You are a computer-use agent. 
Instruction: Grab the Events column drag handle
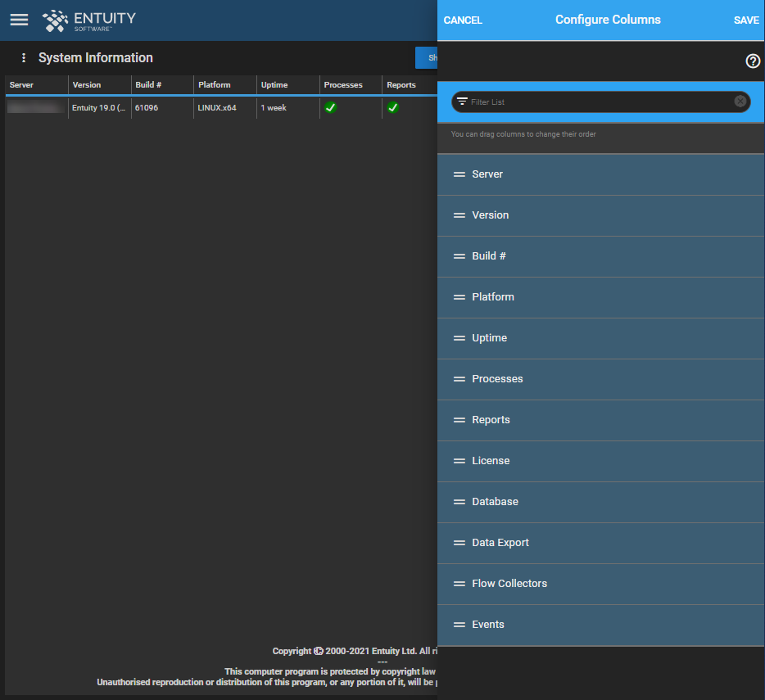(459, 625)
